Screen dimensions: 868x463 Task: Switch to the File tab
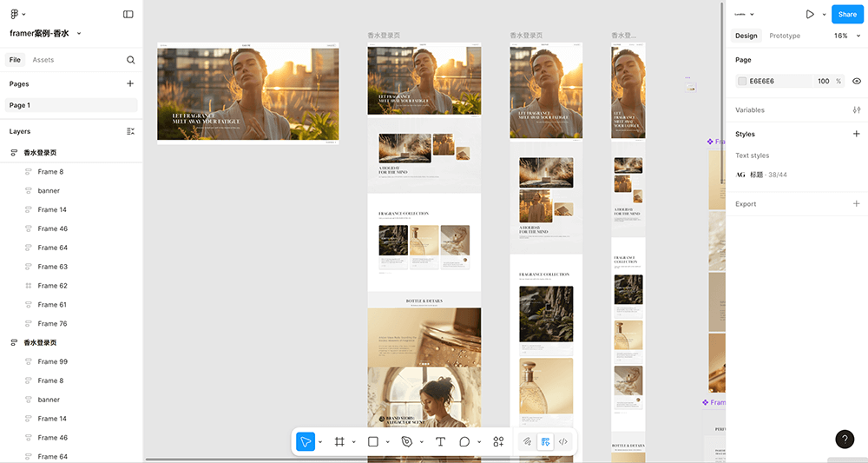(x=15, y=60)
